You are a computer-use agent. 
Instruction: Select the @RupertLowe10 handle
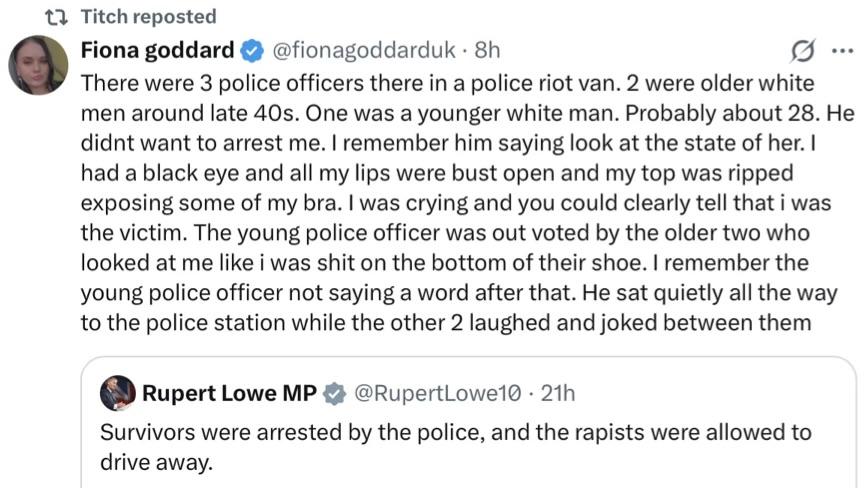(x=435, y=393)
